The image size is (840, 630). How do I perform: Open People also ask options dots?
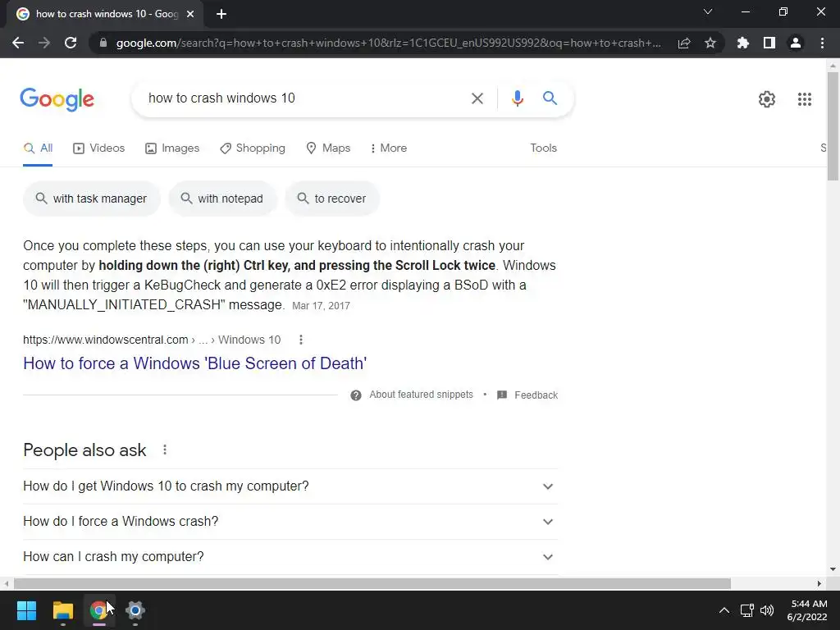coord(164,450)
